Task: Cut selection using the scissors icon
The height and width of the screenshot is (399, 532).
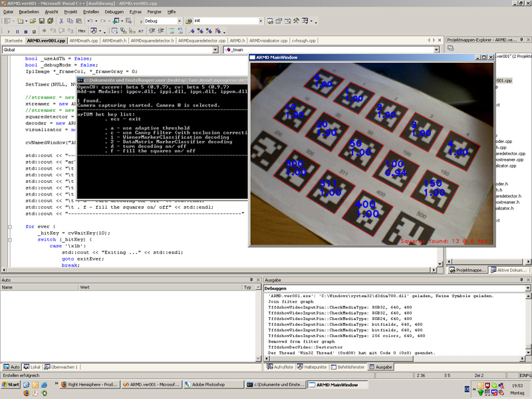Action: (x=61, y=21)
